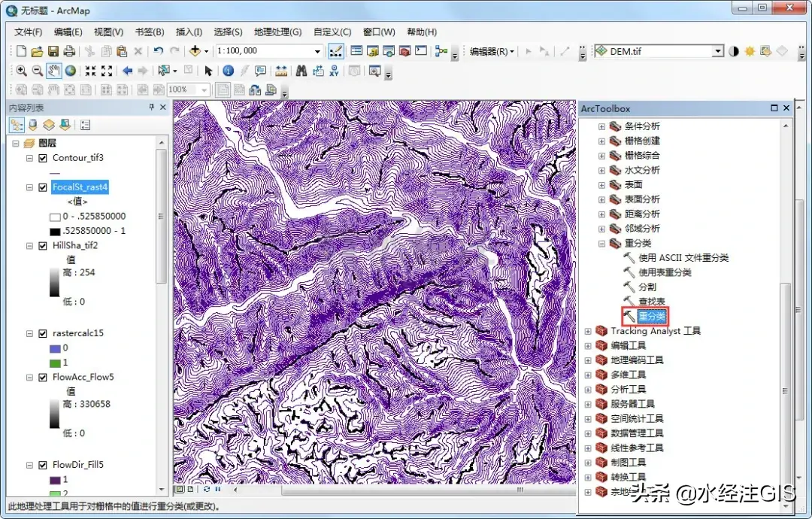This screenshot has height=519, width=812.
Task: Toggle visibility of HillSha_tif2 layer
Action: click(x=43, y=245)
